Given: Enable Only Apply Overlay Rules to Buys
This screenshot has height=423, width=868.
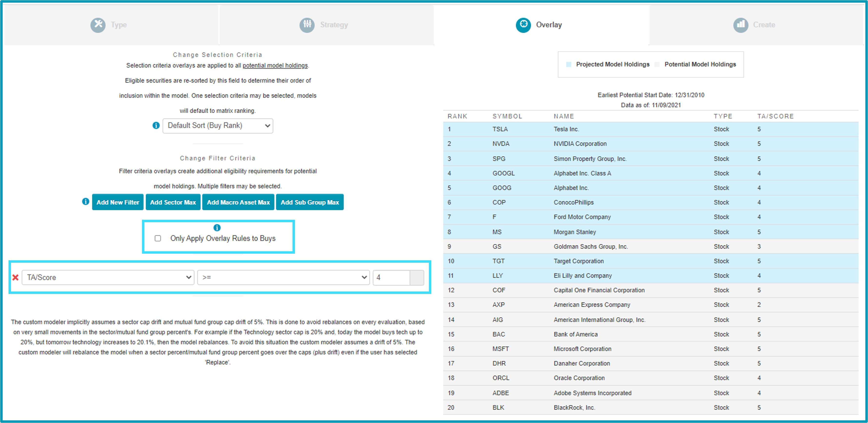Looking at the screenshot, I should (158, 239).
